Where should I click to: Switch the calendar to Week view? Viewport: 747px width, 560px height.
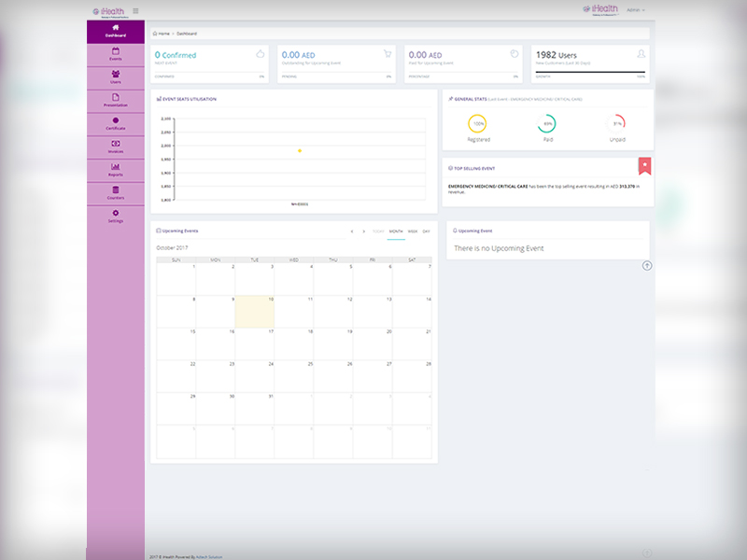[412, 231]
